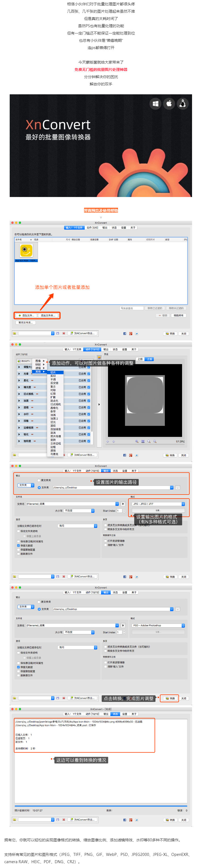Select 原文件夹 radio in JPG output window
Image resolution: width=202 pixels, height=868 pixels.
pos(39,480)
